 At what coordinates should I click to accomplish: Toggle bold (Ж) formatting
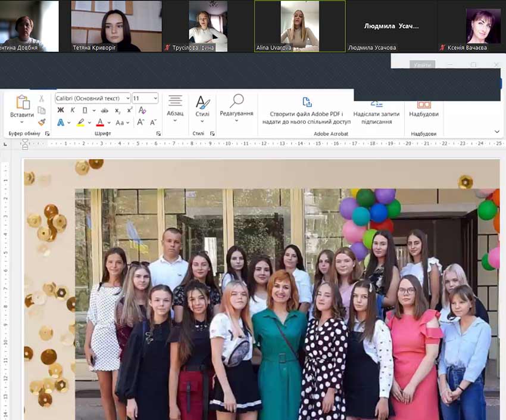pyautogui.click(x=60, y=110)
